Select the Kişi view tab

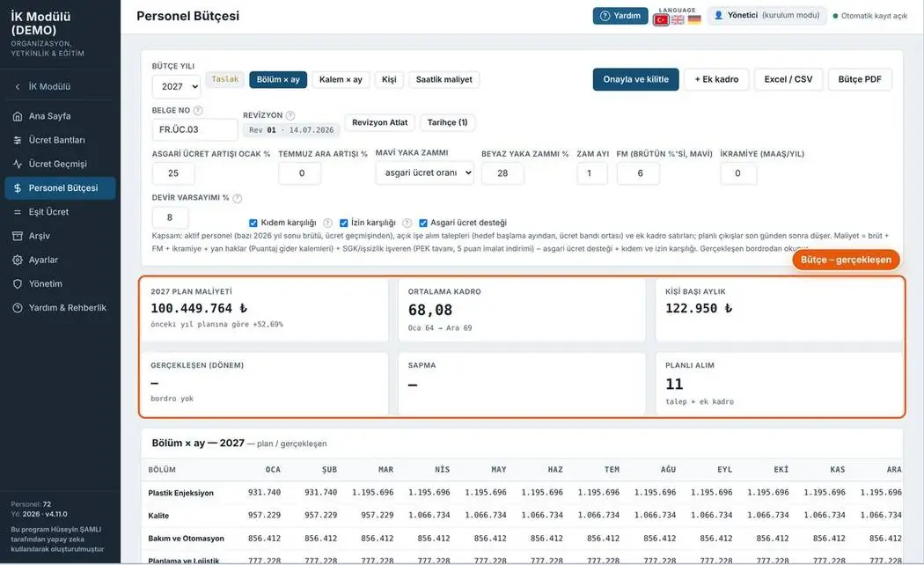tap(389, 79)
